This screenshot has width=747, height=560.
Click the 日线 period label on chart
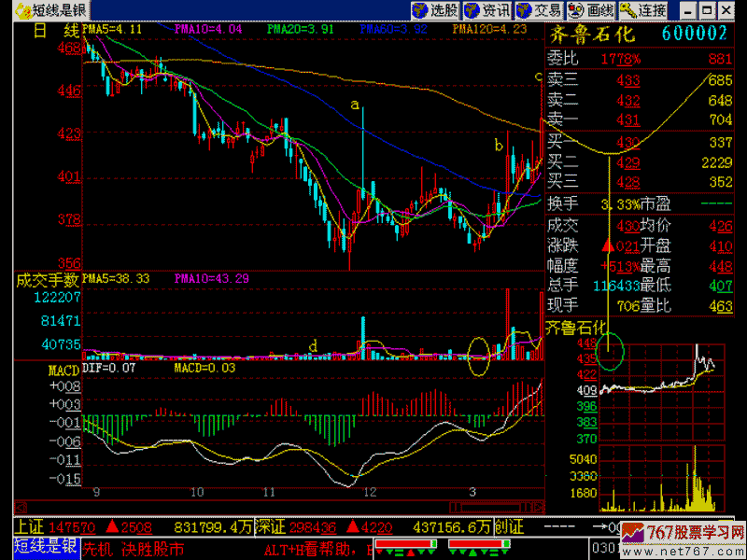pyautogui.click(x=56, y=31)
